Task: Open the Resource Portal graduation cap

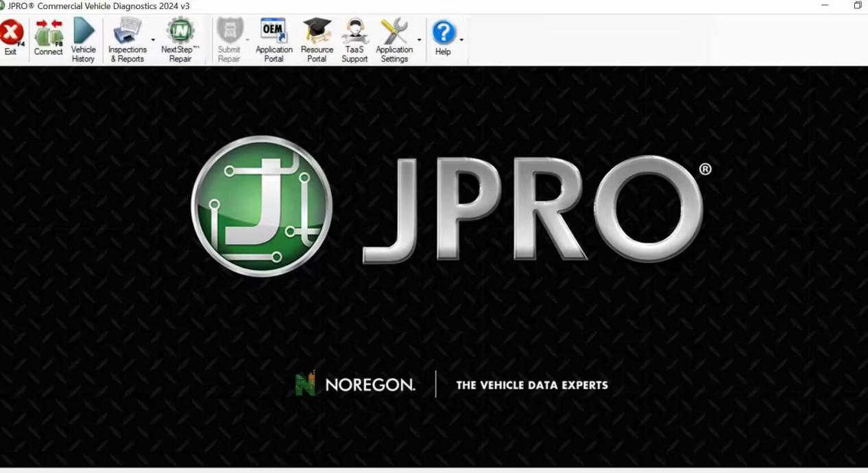Action: point(317,33)
